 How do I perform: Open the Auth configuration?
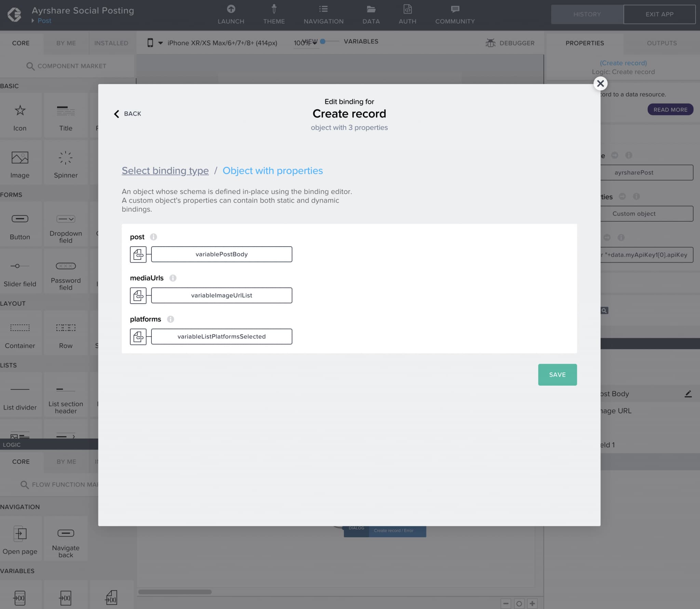pos(407,14)
